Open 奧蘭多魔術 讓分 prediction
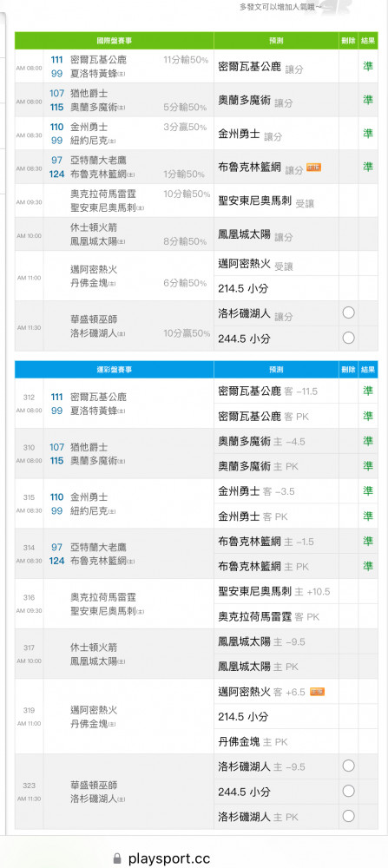The image size is (388, 868). [x=256, y=102]
